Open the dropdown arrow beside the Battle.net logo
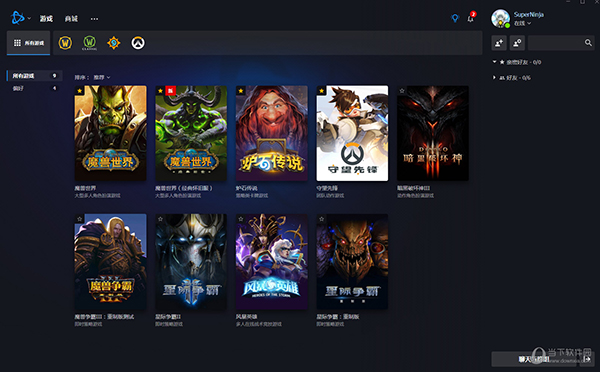Image resolution: width=600 pixels, height=372 pixels. click(29, 18)
